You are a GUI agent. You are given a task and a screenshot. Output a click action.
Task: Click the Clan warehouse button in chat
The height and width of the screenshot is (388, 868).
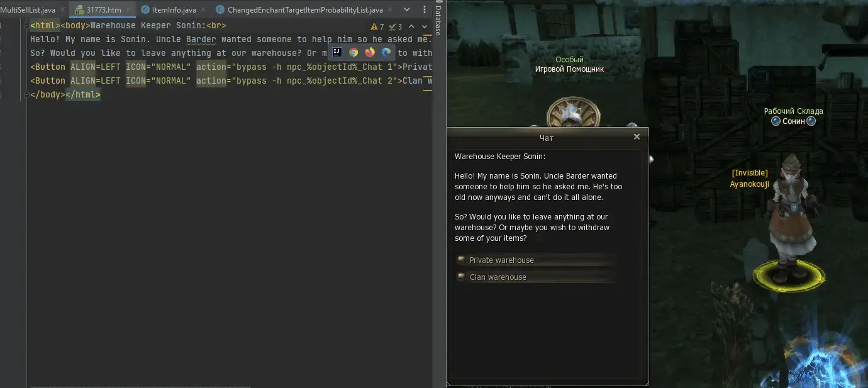[536, 277]
